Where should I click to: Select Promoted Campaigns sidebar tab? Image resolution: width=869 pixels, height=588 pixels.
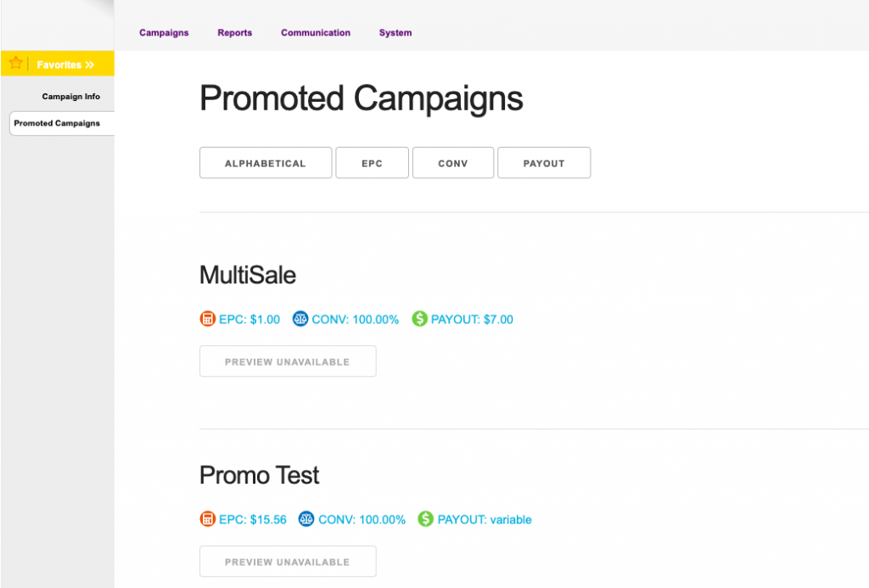[58, 123]
